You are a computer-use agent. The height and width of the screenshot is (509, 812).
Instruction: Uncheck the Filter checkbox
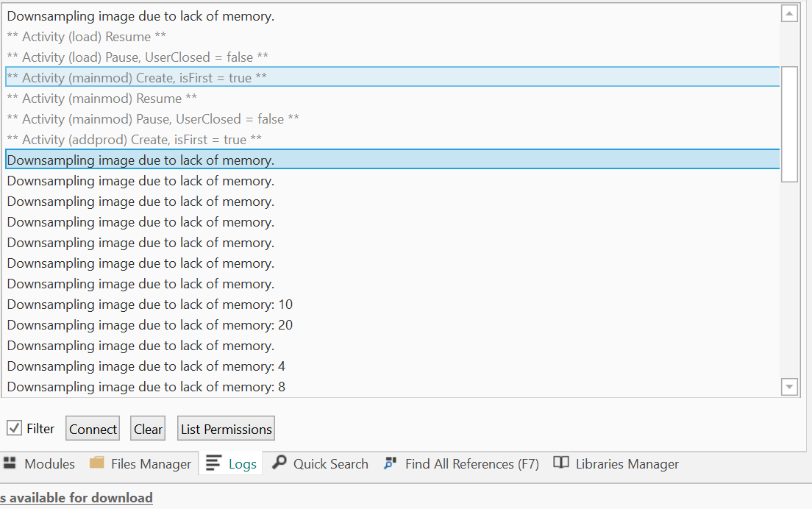coord(14,428)
